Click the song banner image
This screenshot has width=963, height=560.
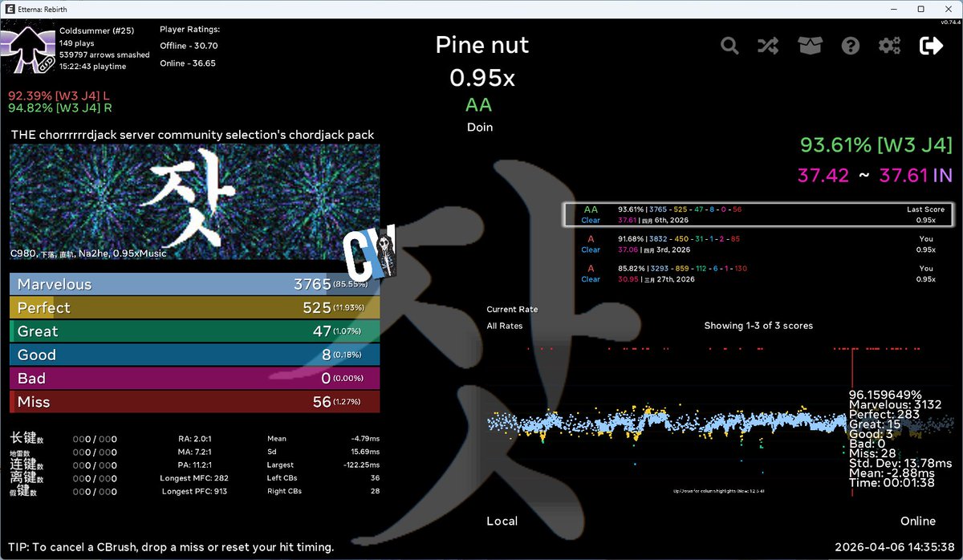coord(194,202)
